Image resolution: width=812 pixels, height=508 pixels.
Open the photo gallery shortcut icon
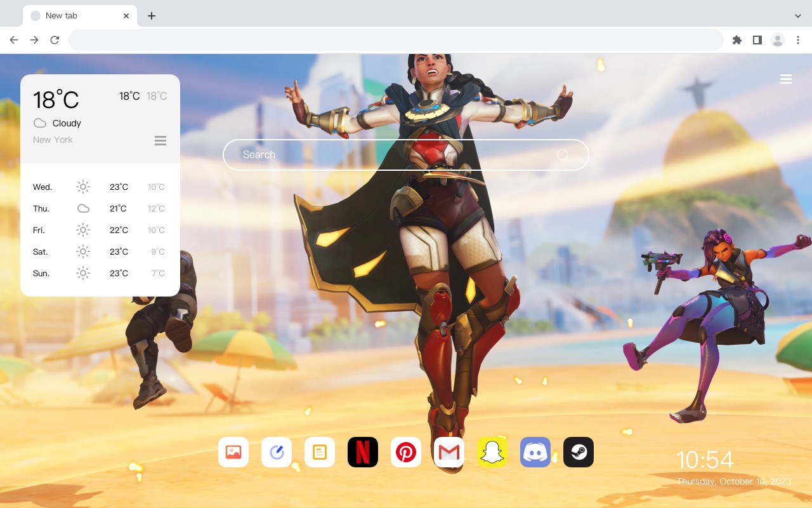point(233,452)
